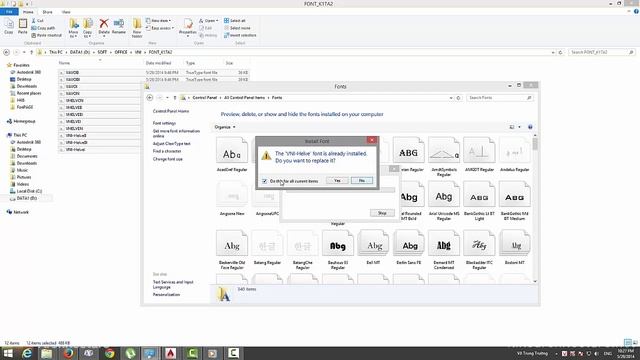Click the Search FONT_K1TA2 field

[x=602, y=52]
